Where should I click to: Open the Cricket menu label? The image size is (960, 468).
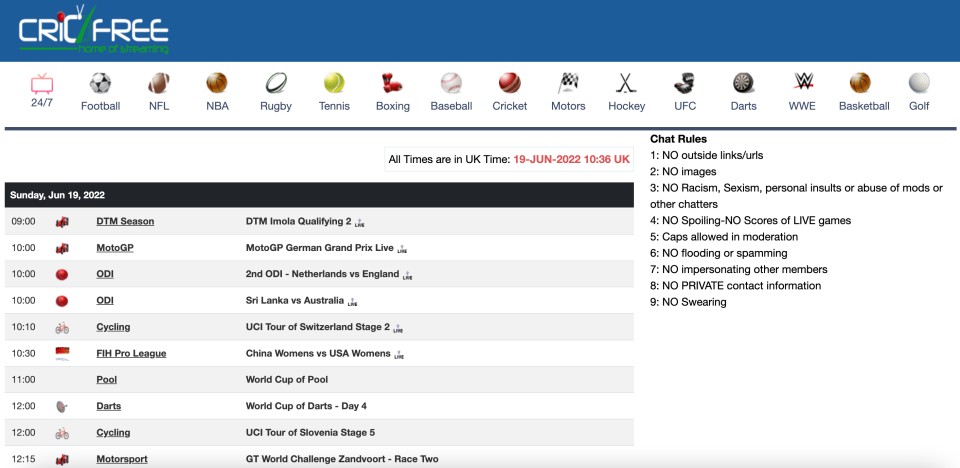click(509, 106)
